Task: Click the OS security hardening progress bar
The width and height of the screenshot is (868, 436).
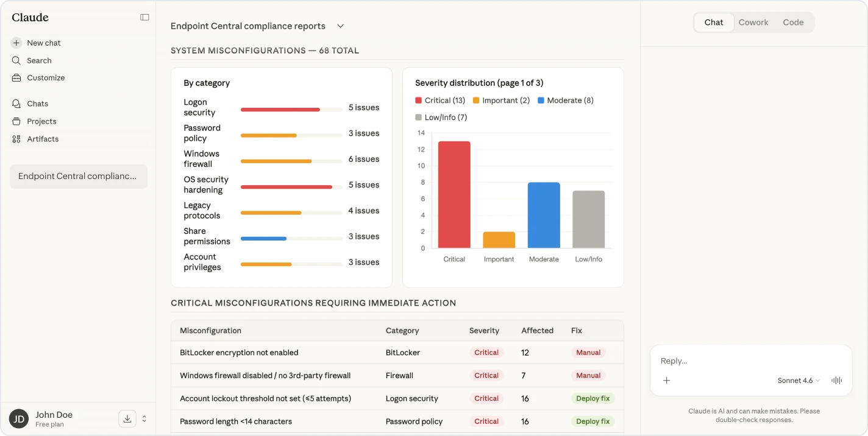Action: coord(291,187)
